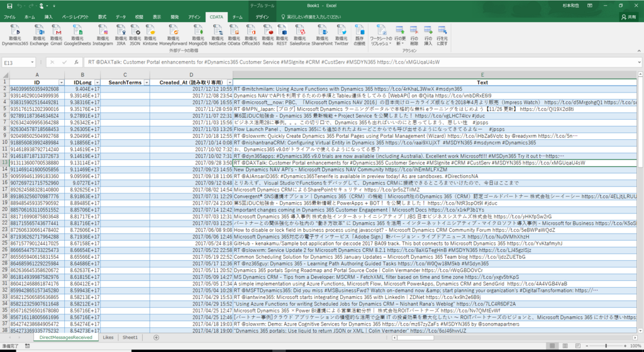This screenshot has height=352, width=644.
Task: Click the zoom in plus button
Action: 626,346
